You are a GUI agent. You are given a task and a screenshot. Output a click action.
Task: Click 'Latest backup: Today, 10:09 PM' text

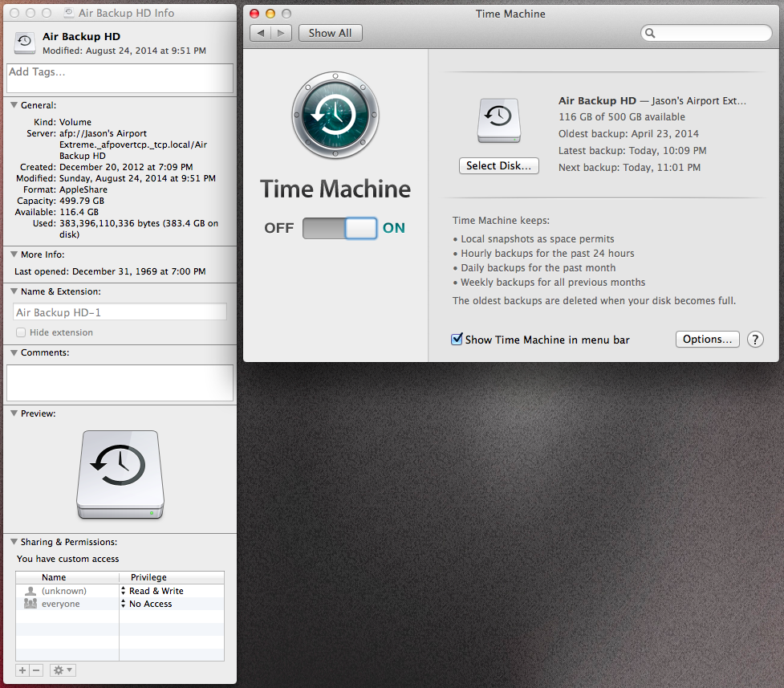[x=632, y=151]
